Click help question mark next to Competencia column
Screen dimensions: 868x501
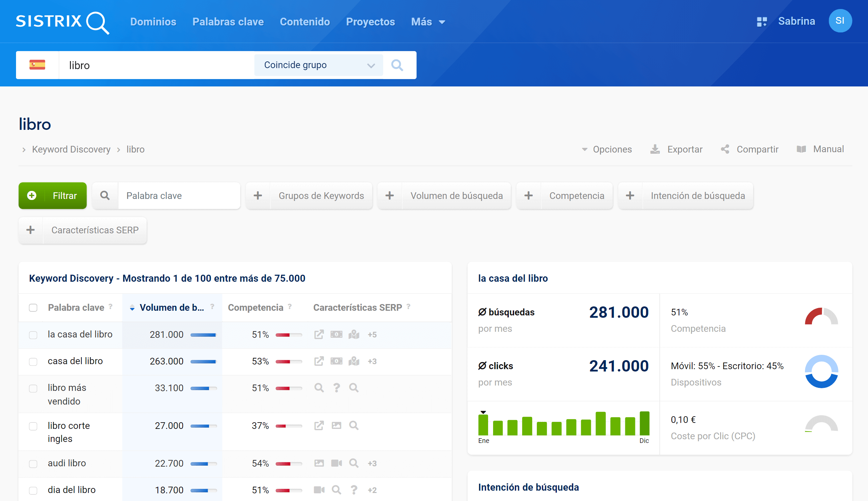click(290, 307)
